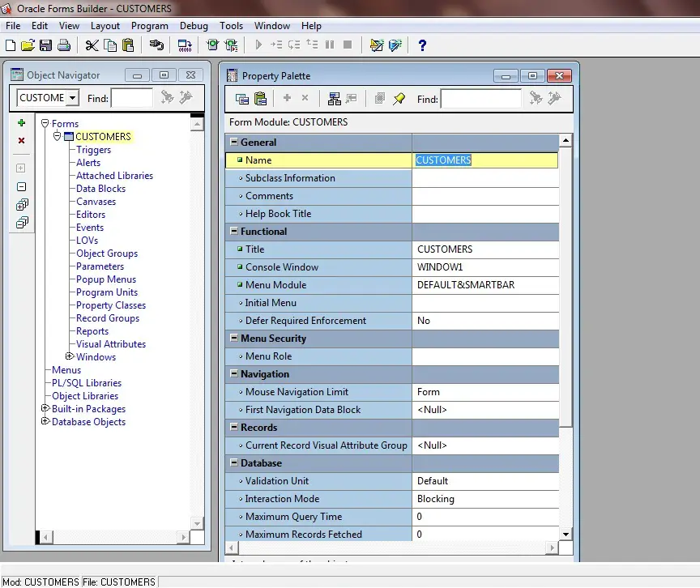
Task: Click the Property Palette Find field
Action: [x=480, y=99]
